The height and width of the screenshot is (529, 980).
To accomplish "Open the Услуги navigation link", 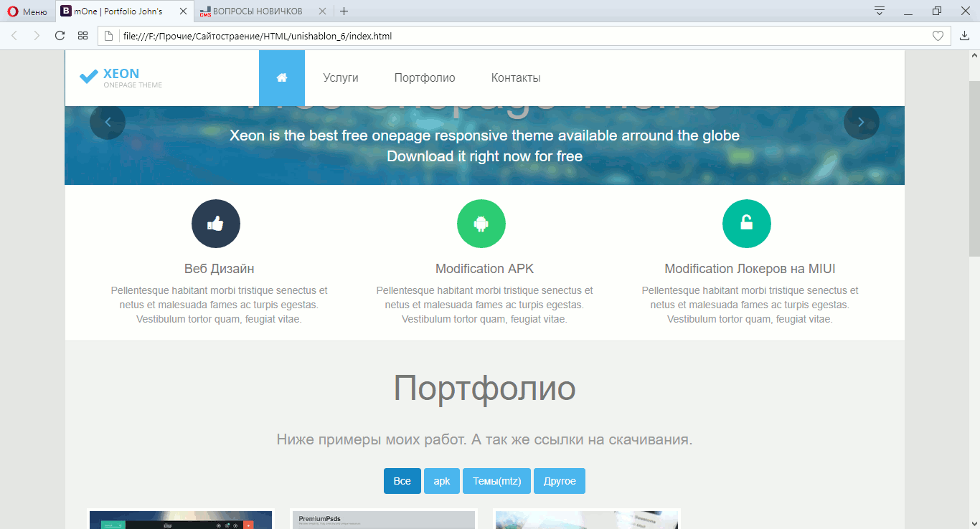I will (340, 78).
